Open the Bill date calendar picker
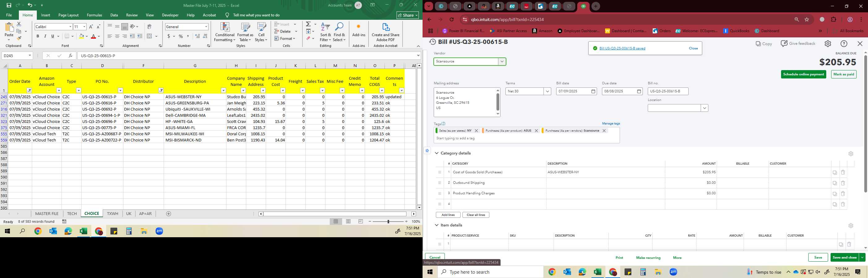This screenshot has width=868, height=278. [x=593, y=91]
